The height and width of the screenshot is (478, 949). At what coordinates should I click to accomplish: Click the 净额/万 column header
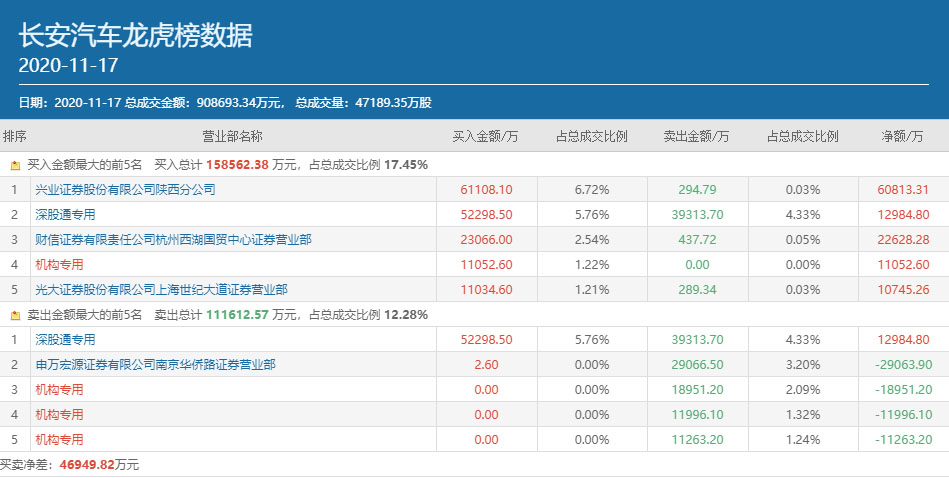click(902, 136)
